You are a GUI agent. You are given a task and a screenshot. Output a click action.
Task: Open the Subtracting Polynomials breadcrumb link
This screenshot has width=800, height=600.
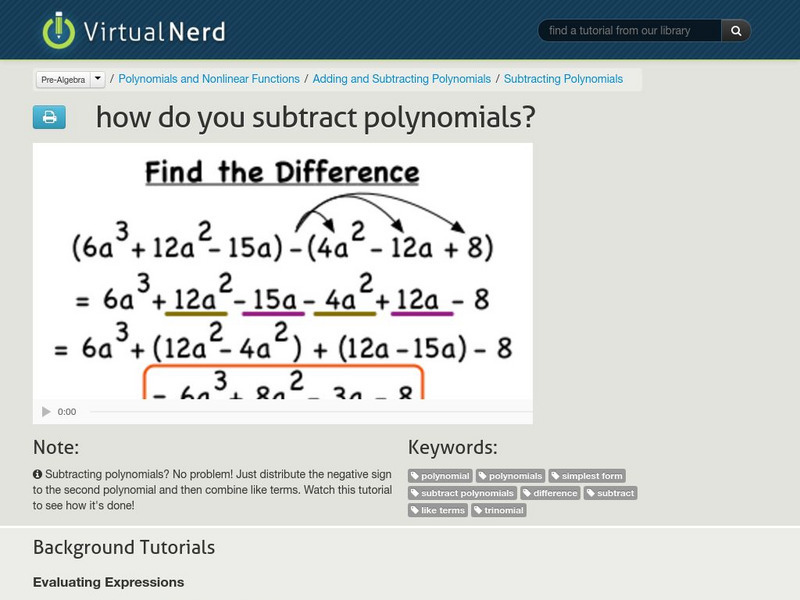pyautogui.click(x=564, y=78)
